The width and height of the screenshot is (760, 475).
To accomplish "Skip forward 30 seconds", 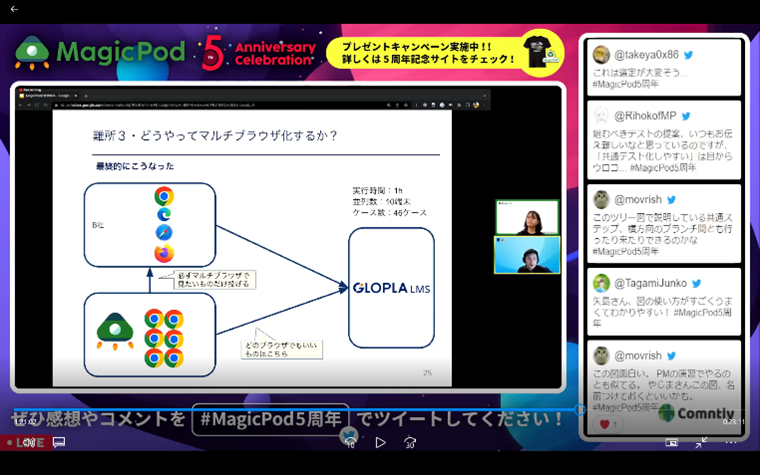I will tap(410, 442).
